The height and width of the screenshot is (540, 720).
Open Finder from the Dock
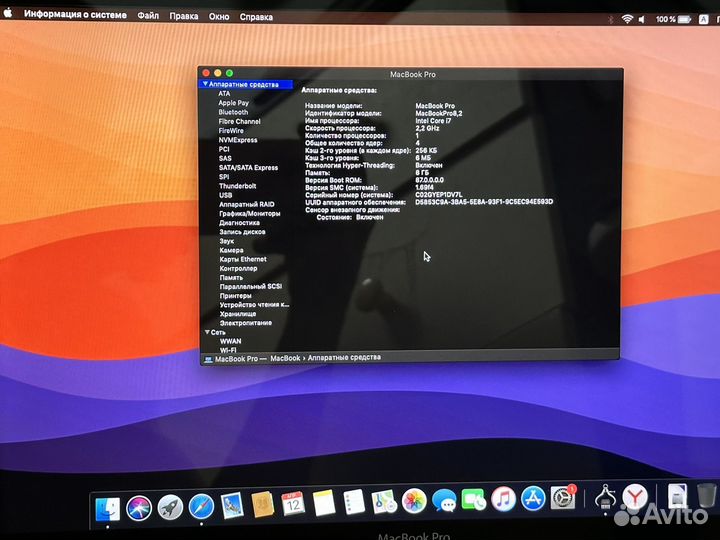pyautogui.click(x=107, y=508)
